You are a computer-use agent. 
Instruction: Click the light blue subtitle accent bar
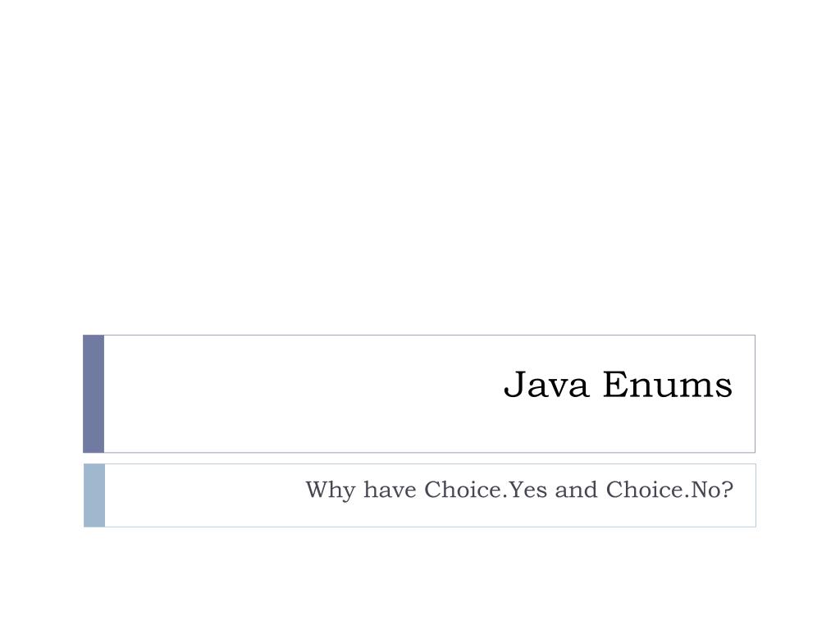tap(94, 495)
